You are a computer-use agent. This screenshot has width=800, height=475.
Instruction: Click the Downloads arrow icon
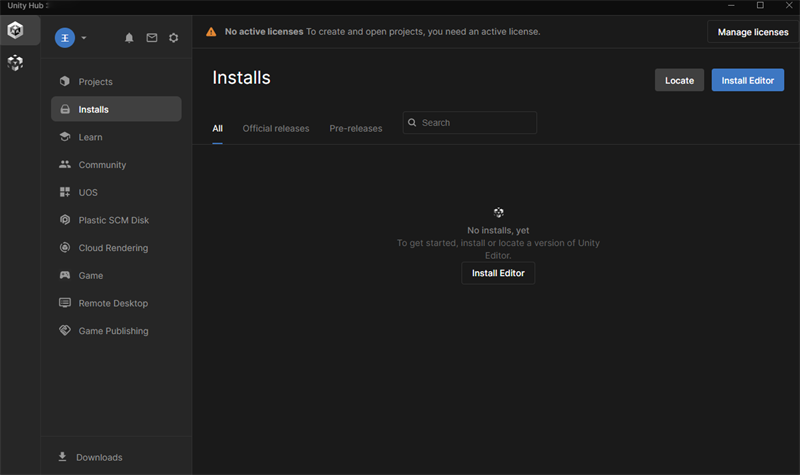point(63,457)
